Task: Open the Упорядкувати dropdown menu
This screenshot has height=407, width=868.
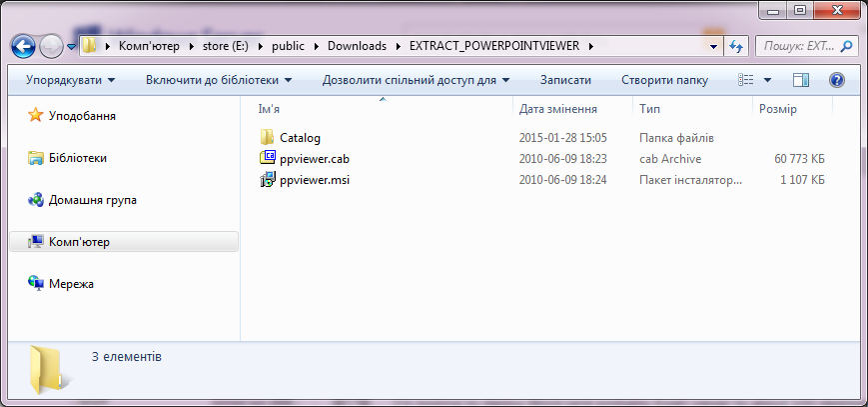Action: [70, 80]
